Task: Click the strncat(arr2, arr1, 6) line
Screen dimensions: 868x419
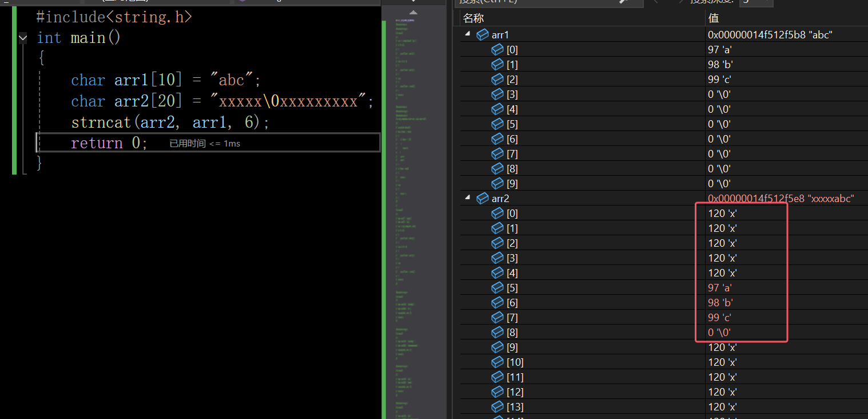Action: (170, 122)
